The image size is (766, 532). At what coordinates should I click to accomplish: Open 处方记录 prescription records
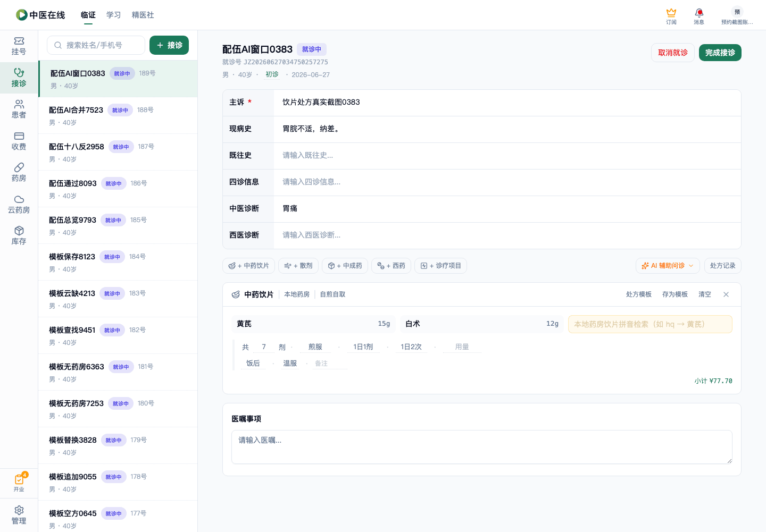click(722, 266)
